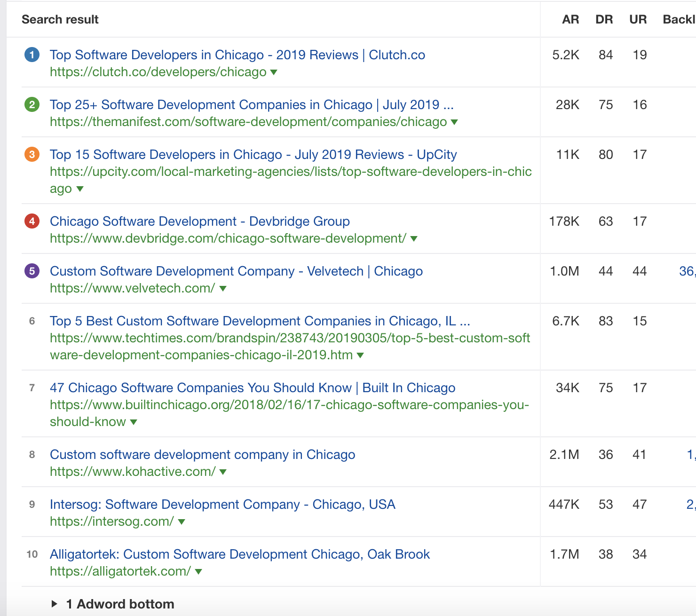This screenshot has width=696, height=616.
Task: Open the devbridge.com URL link
Action: (x=228, y=238)
